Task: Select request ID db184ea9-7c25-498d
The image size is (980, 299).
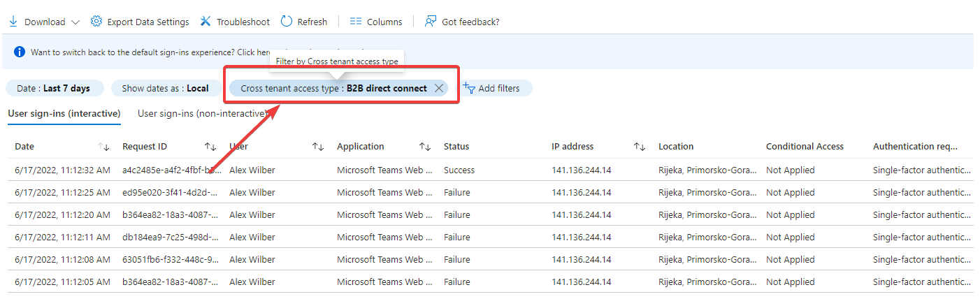Action: [x=170, y=237]
